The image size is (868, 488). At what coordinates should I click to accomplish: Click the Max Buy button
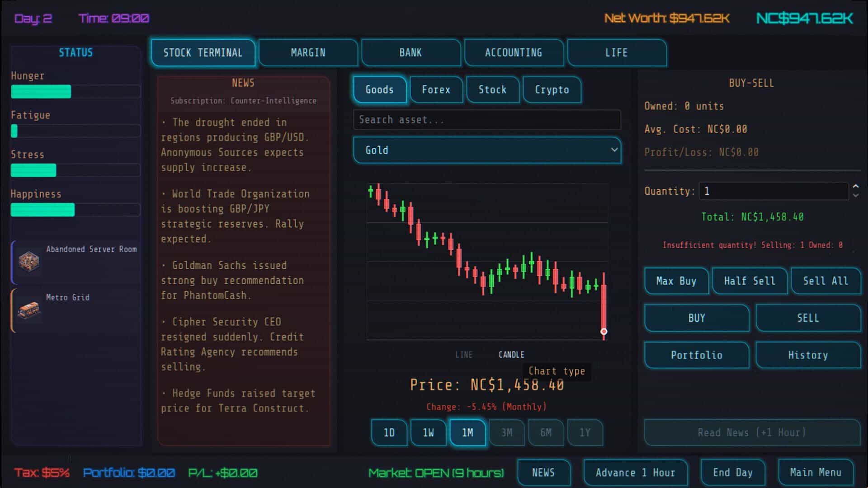pos(676,281)
